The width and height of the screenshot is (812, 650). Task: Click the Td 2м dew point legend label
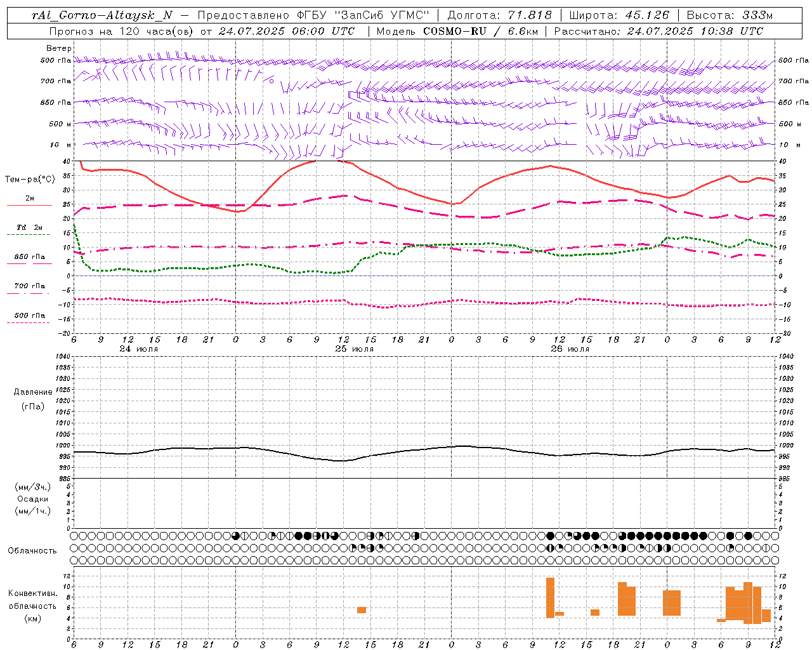click(x=29, y=227)
